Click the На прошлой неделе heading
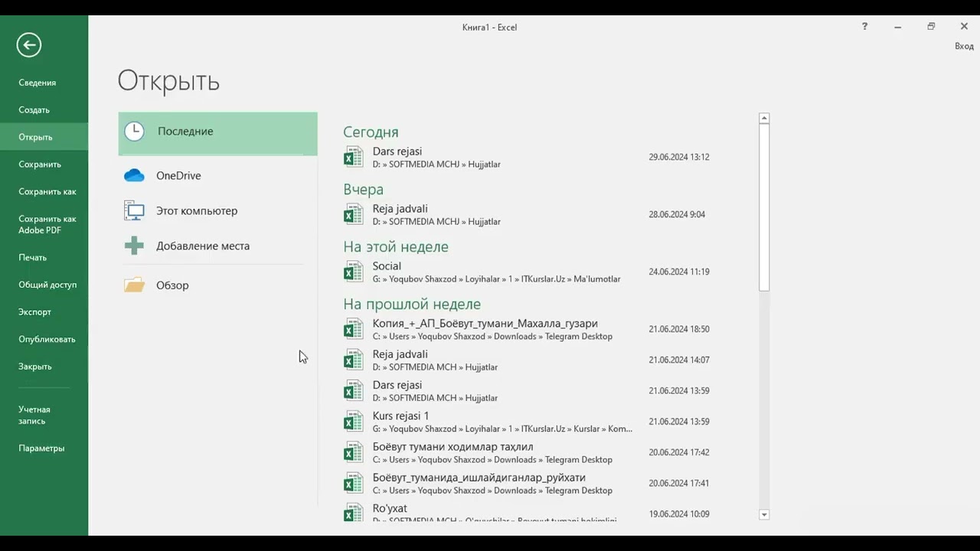The width and height of the screenshot is (980, 551). (x=412, y=305)
